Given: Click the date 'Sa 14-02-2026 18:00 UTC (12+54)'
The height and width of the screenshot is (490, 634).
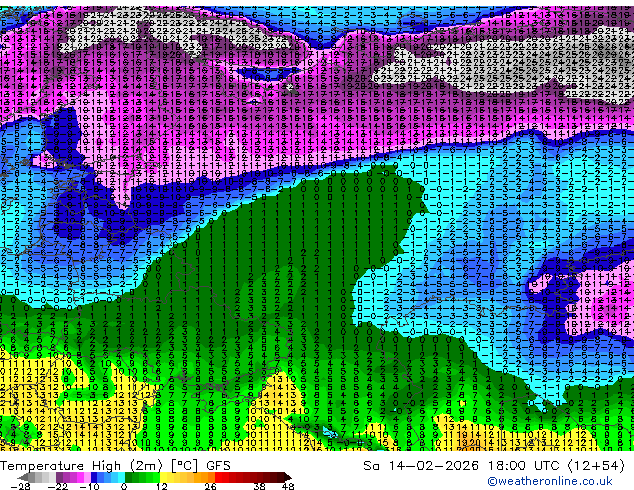Looking at the screenshot, I should [x=494, y=466].
